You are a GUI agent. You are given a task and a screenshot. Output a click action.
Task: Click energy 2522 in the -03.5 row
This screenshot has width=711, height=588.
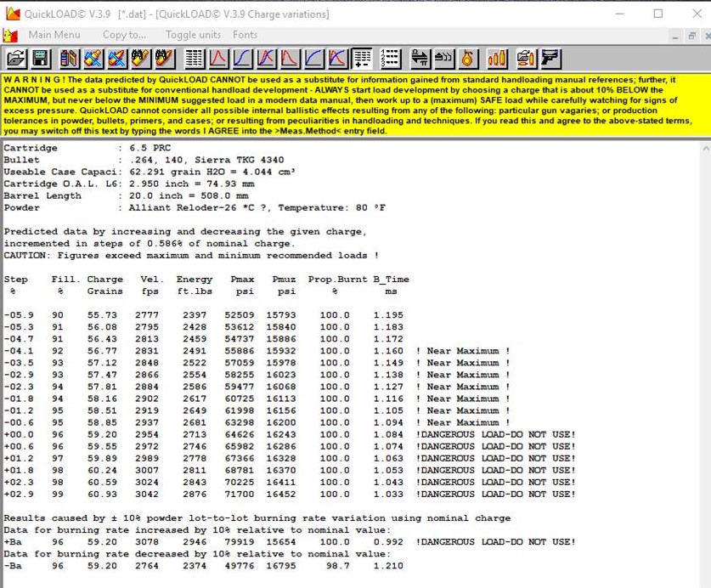[195, 363]
